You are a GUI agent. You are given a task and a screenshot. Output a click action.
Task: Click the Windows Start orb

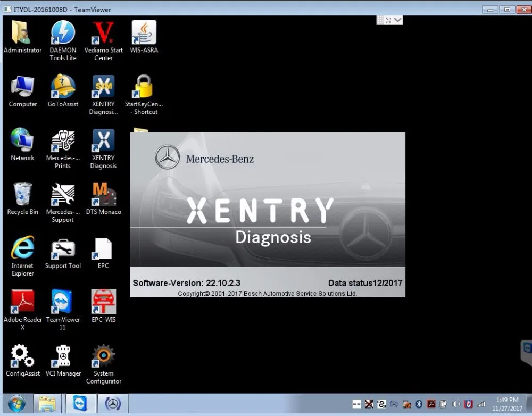(x=16, y=404)
